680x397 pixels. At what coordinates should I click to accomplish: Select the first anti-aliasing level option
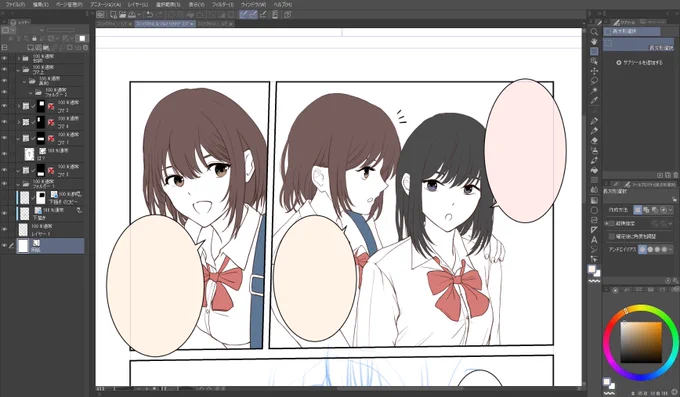[642, 249]
